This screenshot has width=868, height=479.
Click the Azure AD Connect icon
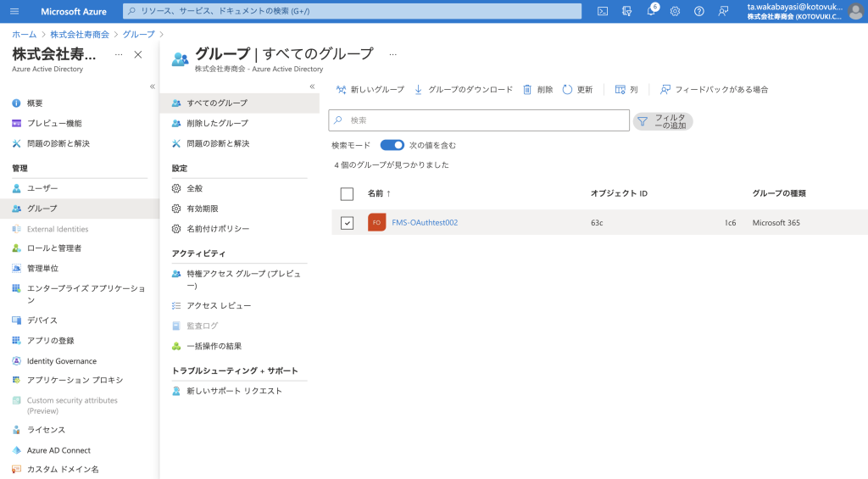(17, 450)
